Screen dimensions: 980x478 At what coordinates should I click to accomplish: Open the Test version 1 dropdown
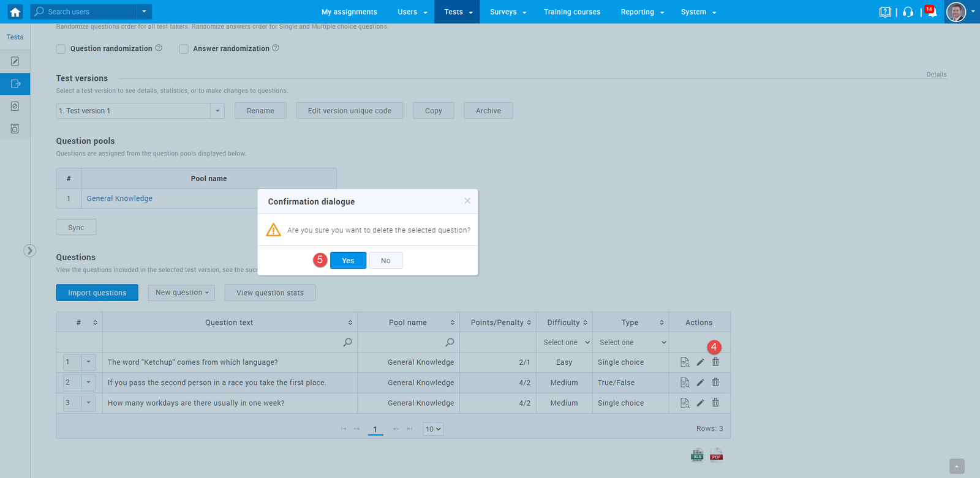140,111
